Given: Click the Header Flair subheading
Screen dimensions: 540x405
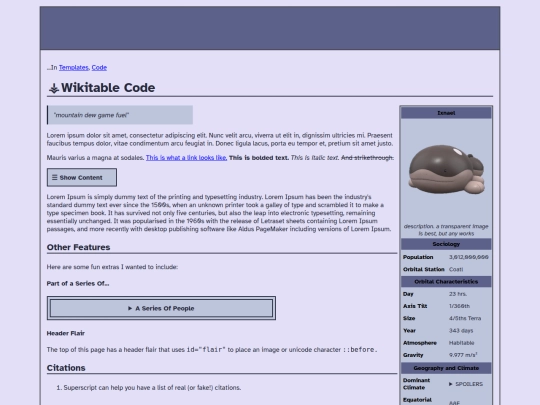Looking at the screenshot, I should coord(66,333).
